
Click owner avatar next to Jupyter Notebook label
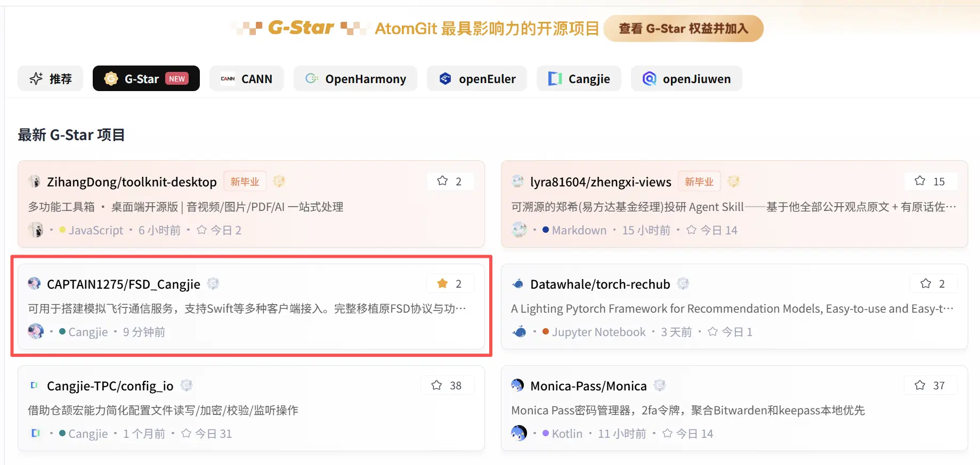tap(519, 332)
